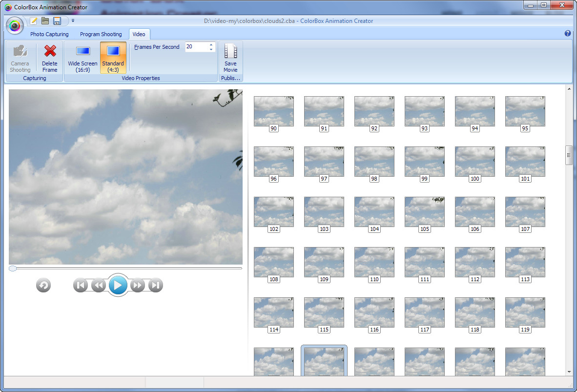Select frame thumbnail 102
The height and width of the screenshot is (392, 577).
click(274, 212)
